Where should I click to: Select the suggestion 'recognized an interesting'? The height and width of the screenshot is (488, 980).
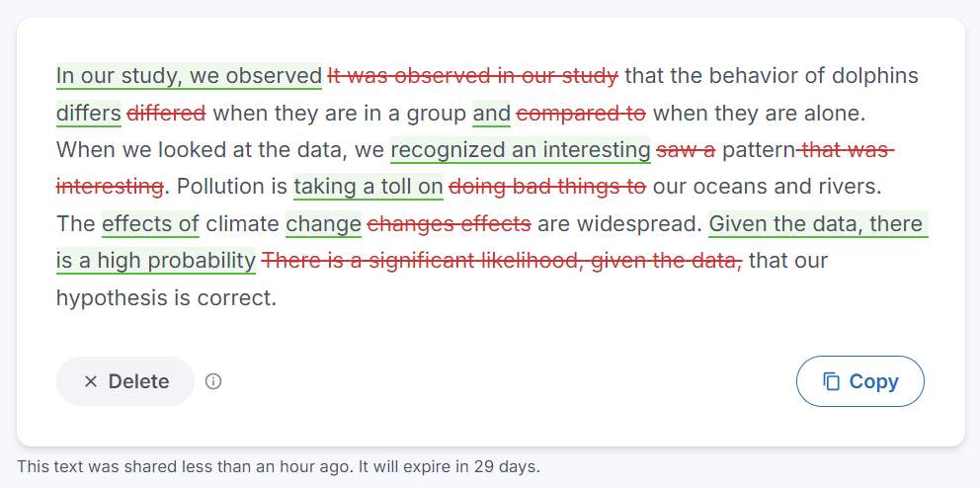pyautogui.click(x=521, y=150)
